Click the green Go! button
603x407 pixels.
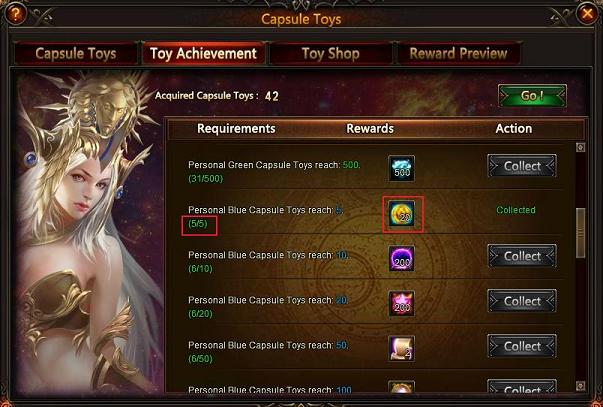[x=532, y=95]
